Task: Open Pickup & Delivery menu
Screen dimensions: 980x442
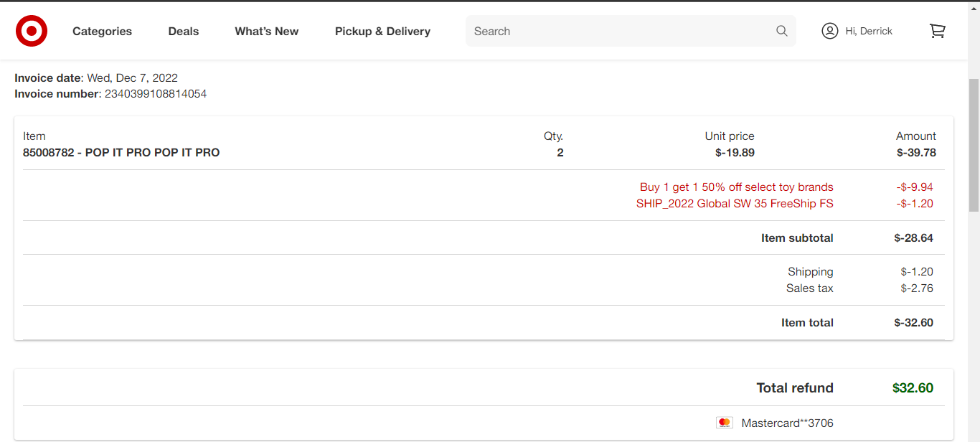Action: tap(382, 32)
